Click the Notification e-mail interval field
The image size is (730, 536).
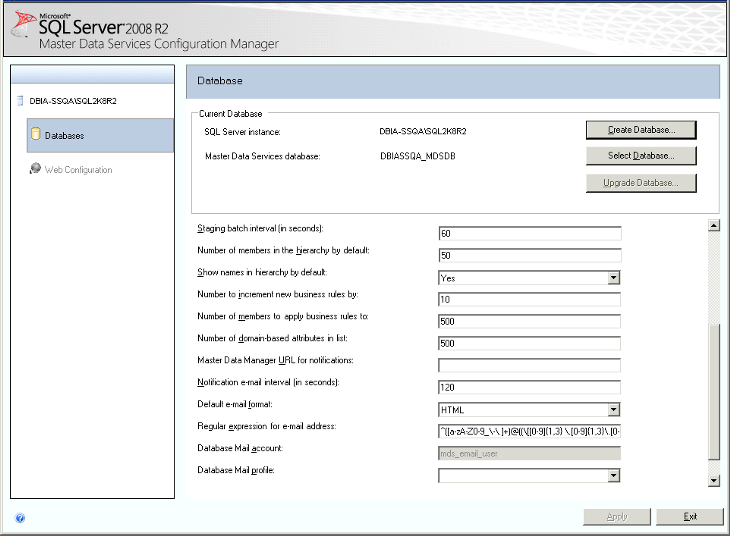click(529, 387)
